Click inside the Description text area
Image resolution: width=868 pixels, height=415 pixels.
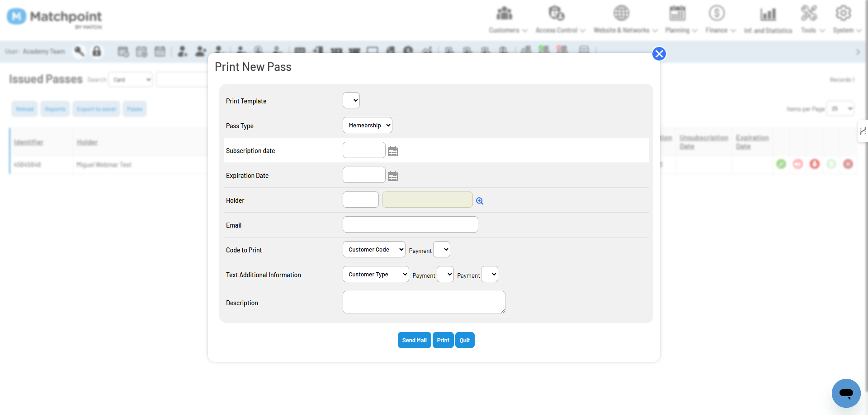pos(424,302)
